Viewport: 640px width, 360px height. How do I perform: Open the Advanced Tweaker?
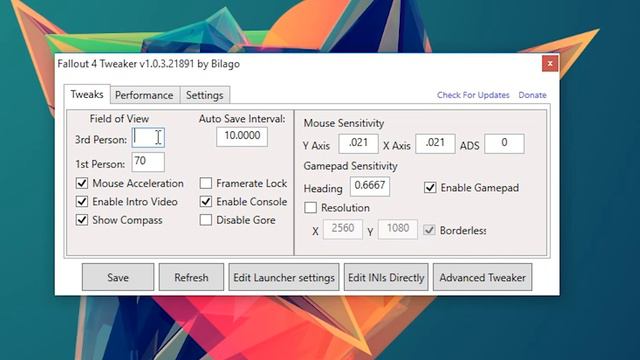pyautogui.click(x=482, y=277)
